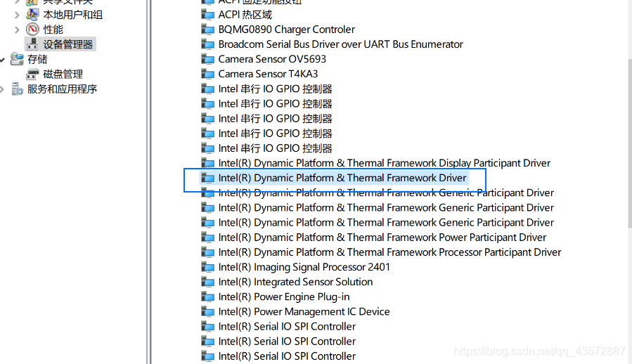
Task: Select 存储 in the left tree
Action: [37, 59]
